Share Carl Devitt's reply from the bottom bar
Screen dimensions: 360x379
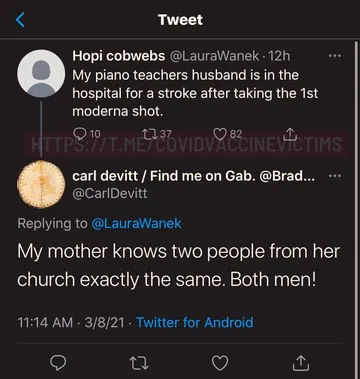click(301, 363)
